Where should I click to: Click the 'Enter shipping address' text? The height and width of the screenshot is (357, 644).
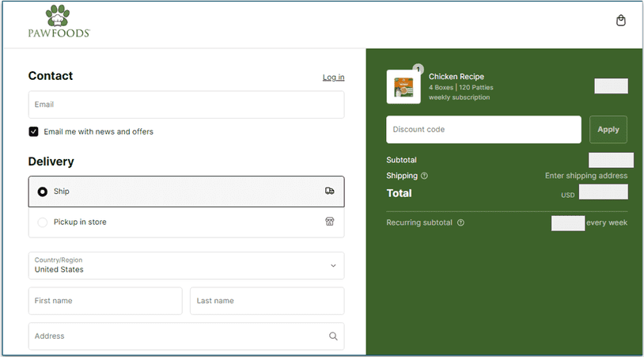(x=586, y=176)
